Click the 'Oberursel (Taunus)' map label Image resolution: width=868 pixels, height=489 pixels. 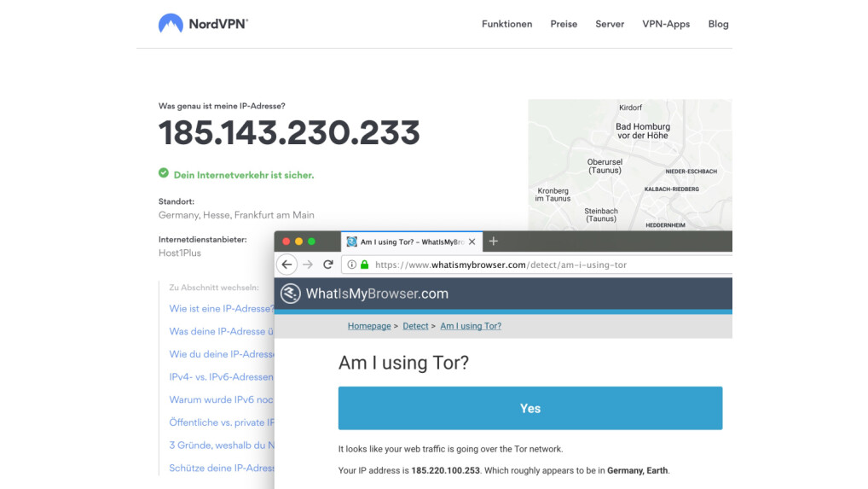(605, 166)
